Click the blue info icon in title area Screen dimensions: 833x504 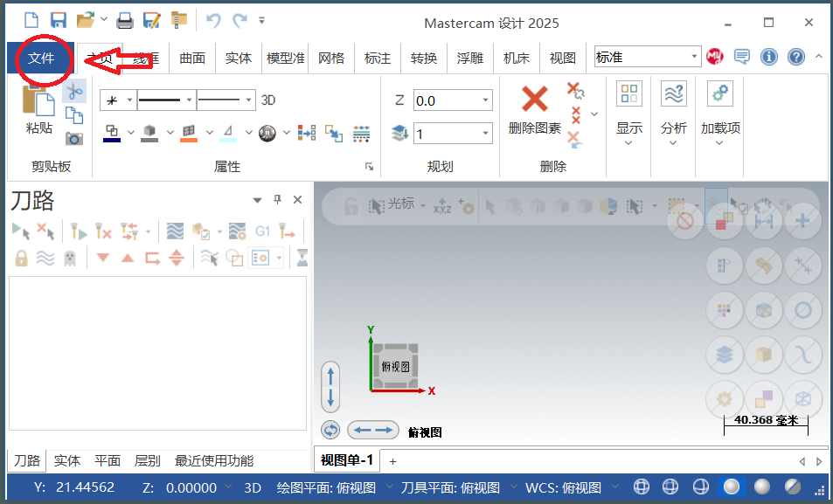pos(768,56)
